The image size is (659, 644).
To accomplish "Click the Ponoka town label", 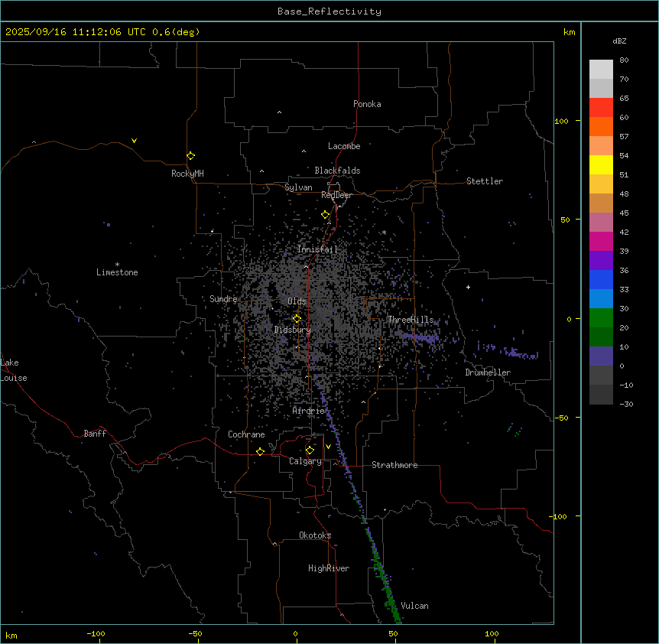I will [x=367, y=104].
